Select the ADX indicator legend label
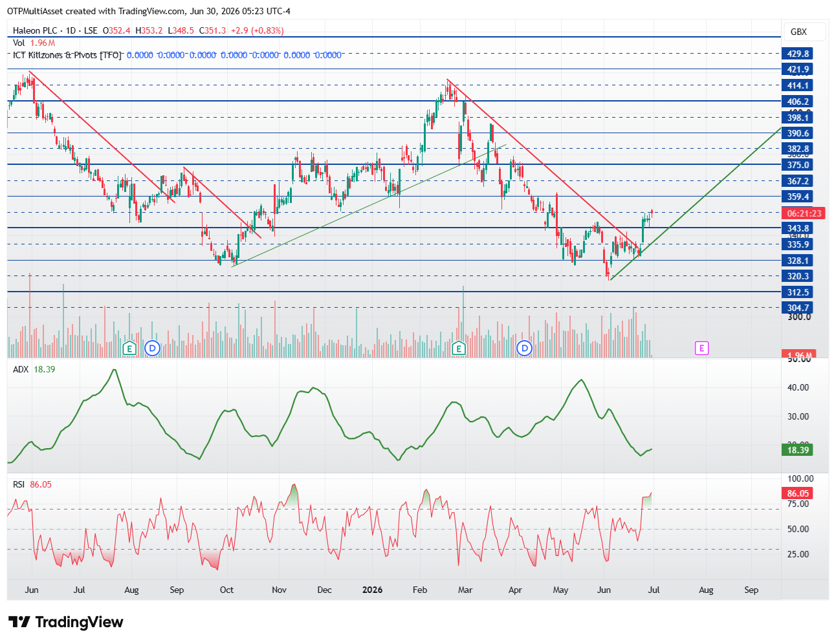Image resolution: width=836 pixels, height=644 pixels. click(x=21, y=369)
